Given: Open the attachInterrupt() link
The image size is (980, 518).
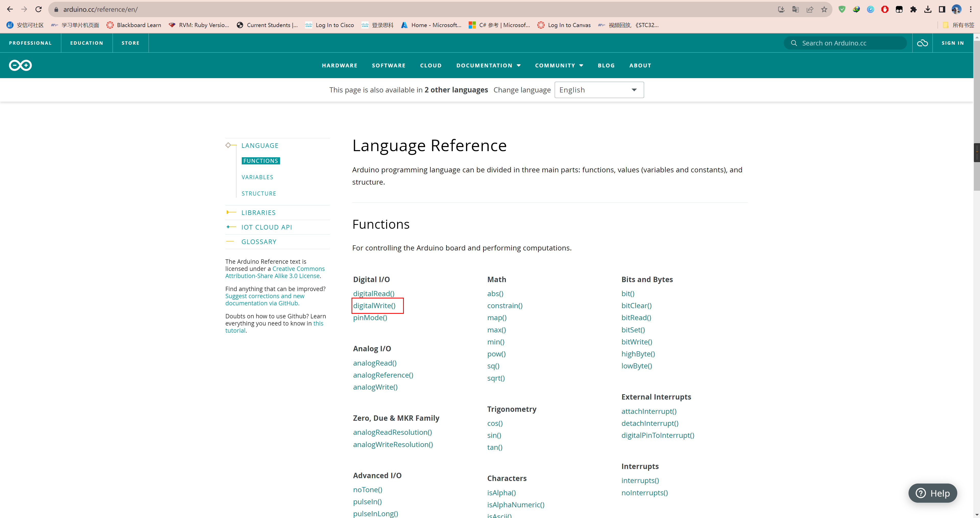Looking at the screenshot, I should (649, 411).
